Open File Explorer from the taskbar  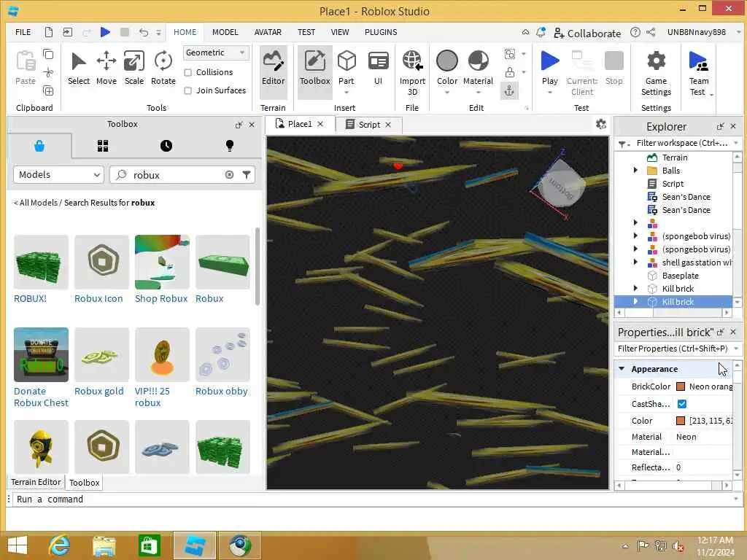[x=104, y=545]
